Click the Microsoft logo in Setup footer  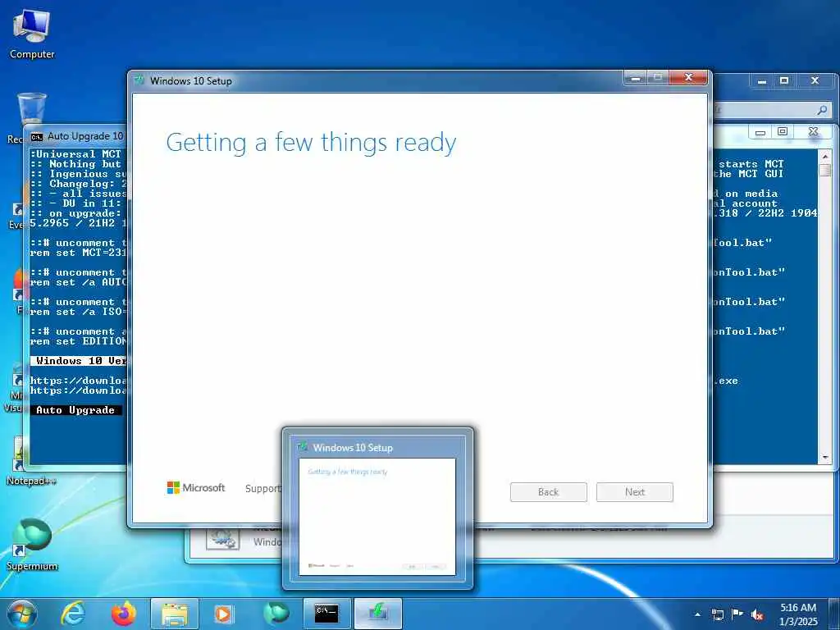196,487
